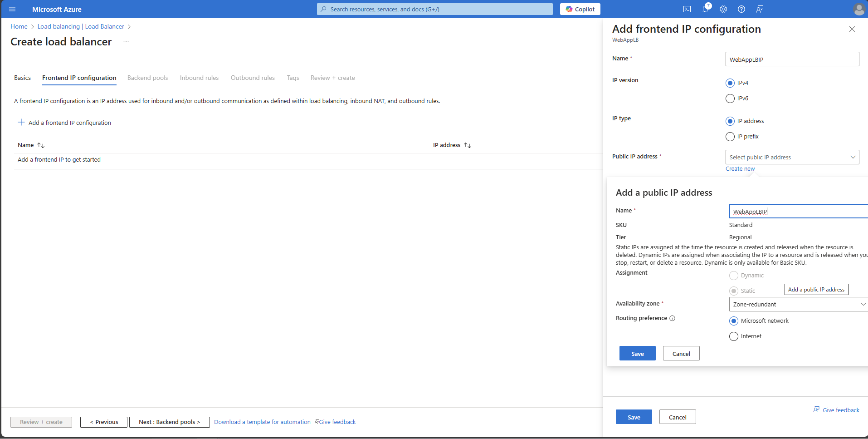Close the Add frontend IP configuration panel
Screen dimensions: 868x439
[852, 29]
